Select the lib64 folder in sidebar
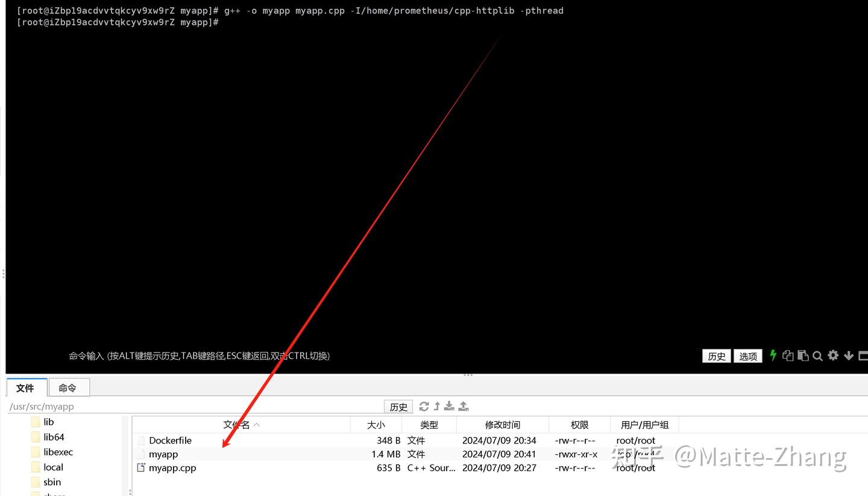Image resolution: width=868 pixels, height=496 pixels. point(53,436)
